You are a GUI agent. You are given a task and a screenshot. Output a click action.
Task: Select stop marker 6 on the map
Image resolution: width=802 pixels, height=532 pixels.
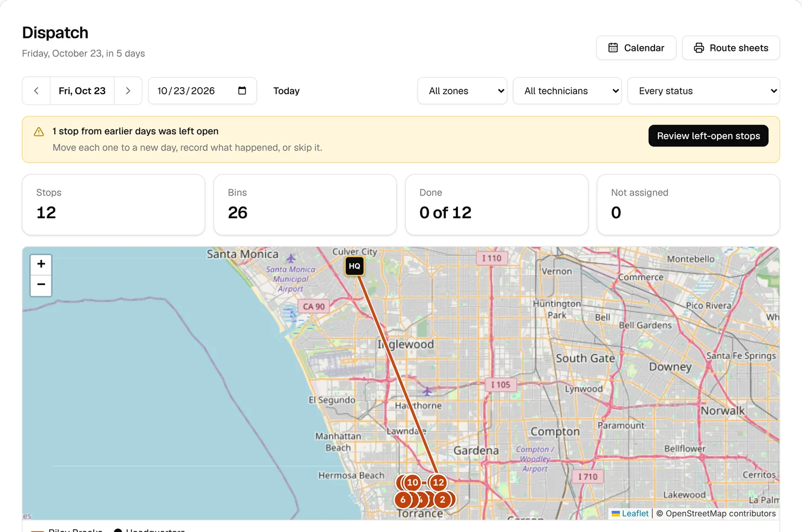click(403, 499)
